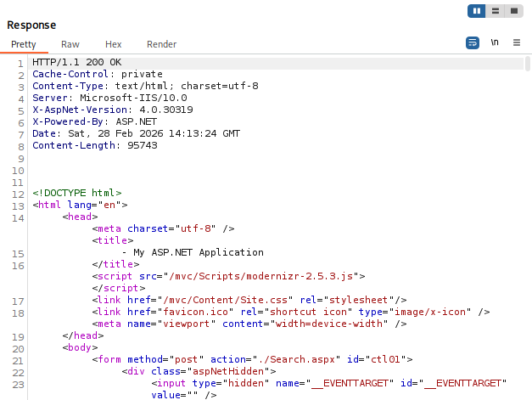
Task: Click the HTTP/1.1 200 OK status line
Action: pos(76,63)
